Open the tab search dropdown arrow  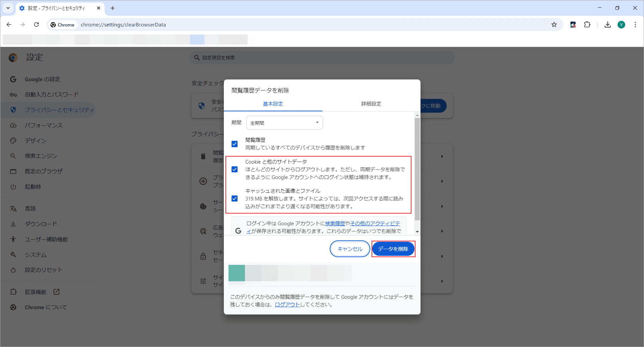pyautogui.click(x=8, y=8)
